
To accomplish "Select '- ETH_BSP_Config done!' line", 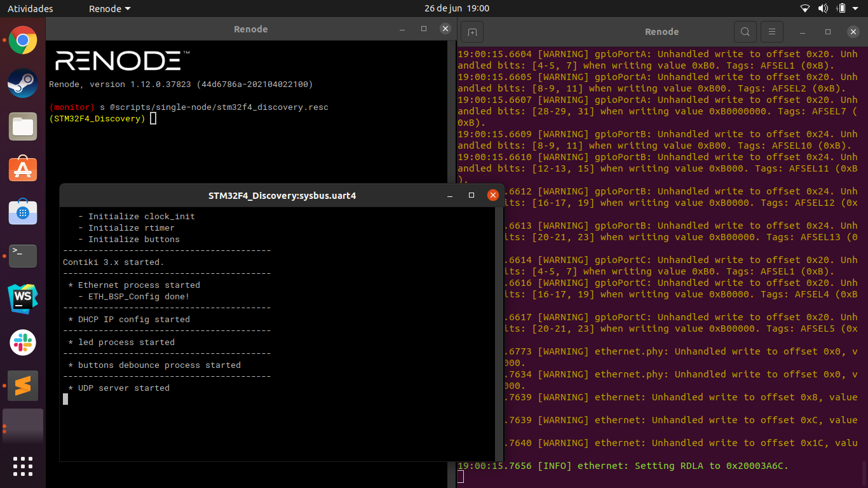I will 134,297.
